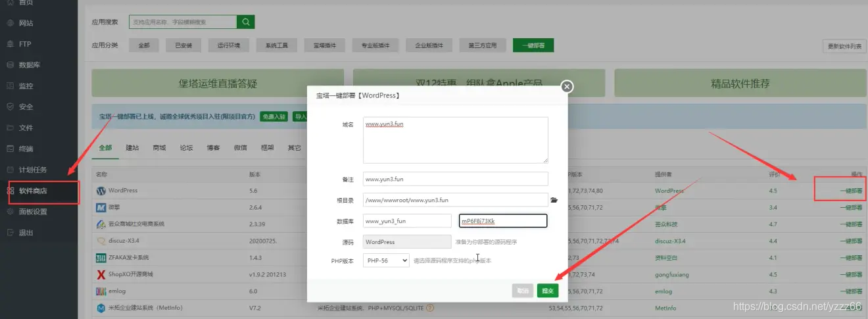Viewport: 868px width, 319px height.
Task: Switch to the 商城 tab
Action: 159,148
